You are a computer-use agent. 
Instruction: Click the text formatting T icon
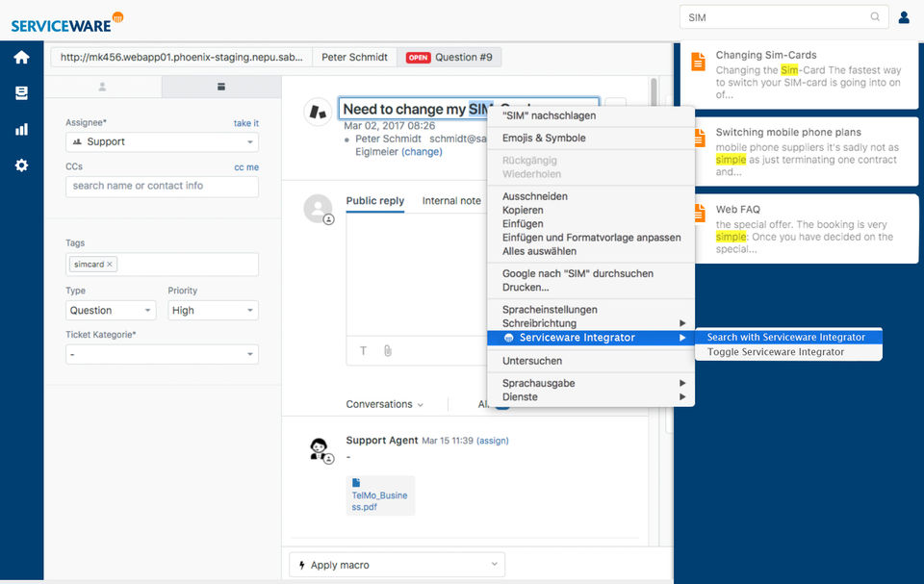(364, 350)
